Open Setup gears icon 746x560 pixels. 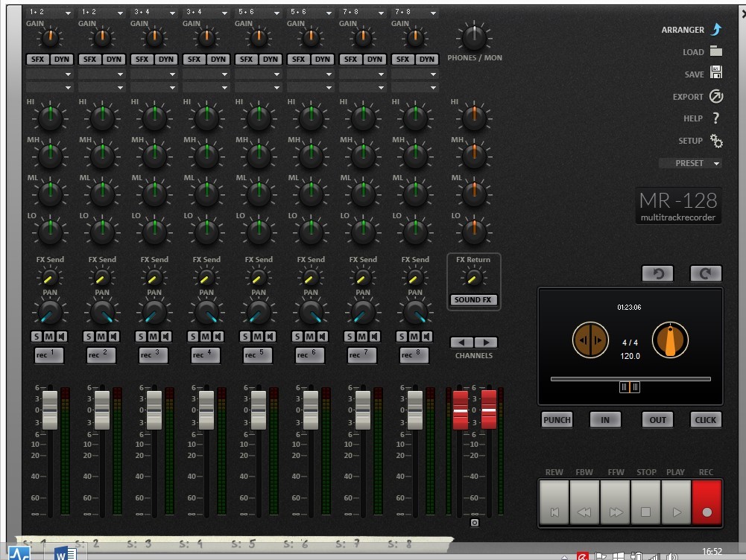[716, 141]
